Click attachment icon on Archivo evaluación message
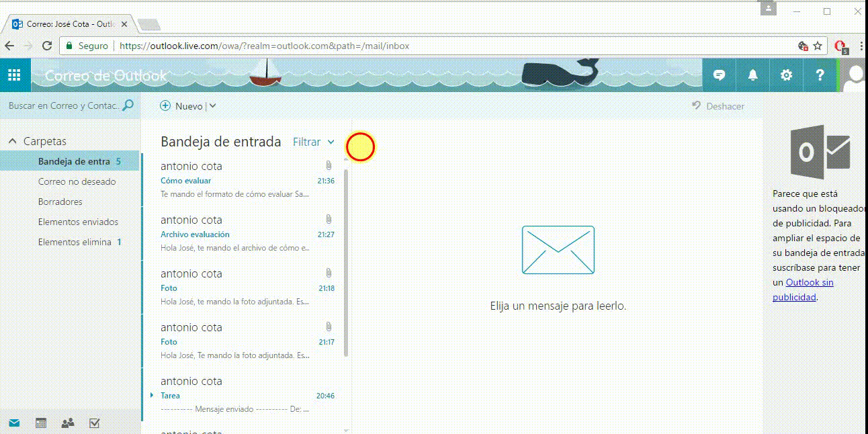Viewport: 868px width, 434px height. point(329,219)
